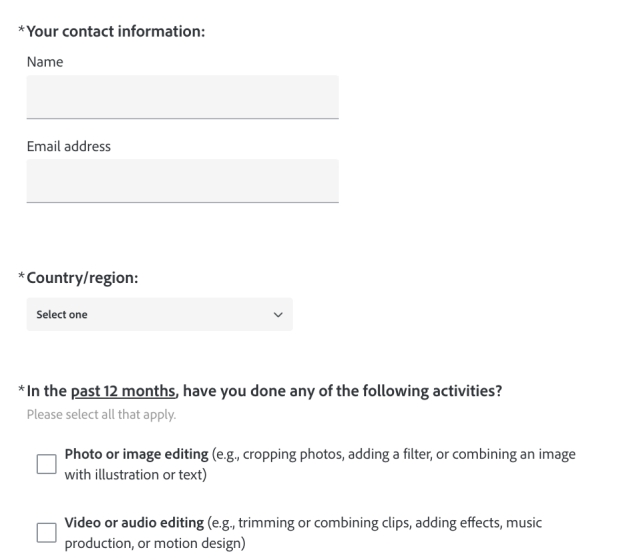Click the 'Your contact information:' heading

tap(116, 31)
